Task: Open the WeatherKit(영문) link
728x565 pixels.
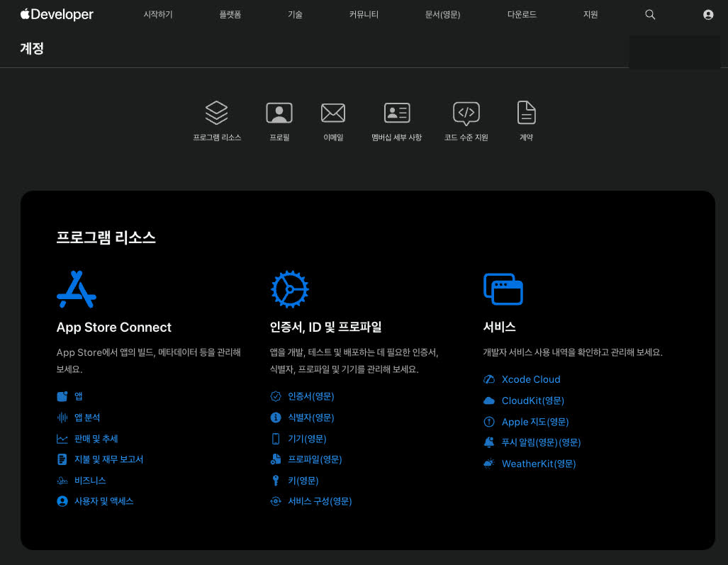Action: (x=539, y=464)
